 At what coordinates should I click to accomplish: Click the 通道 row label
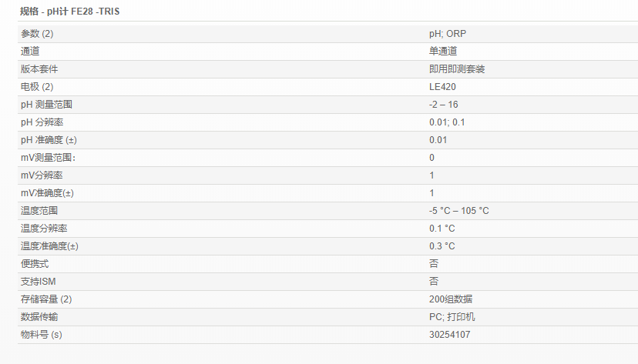[30, 52]
